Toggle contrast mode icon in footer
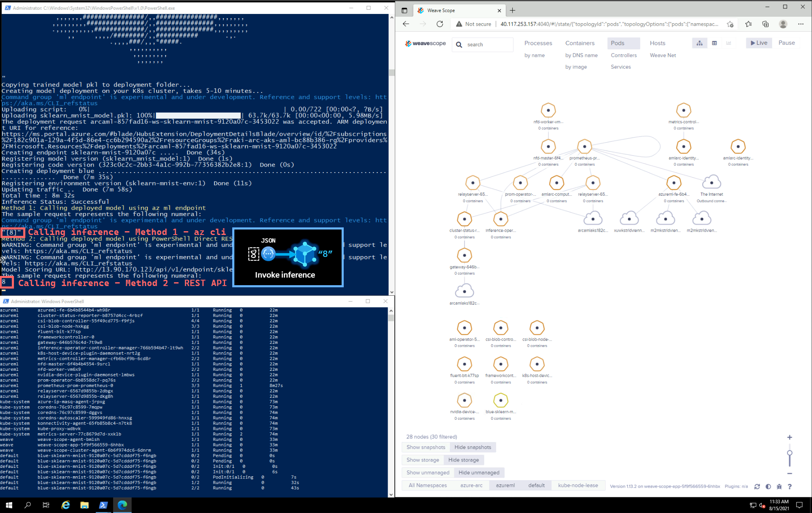Viewport: 812px width, 513px height. pos(768,486)
